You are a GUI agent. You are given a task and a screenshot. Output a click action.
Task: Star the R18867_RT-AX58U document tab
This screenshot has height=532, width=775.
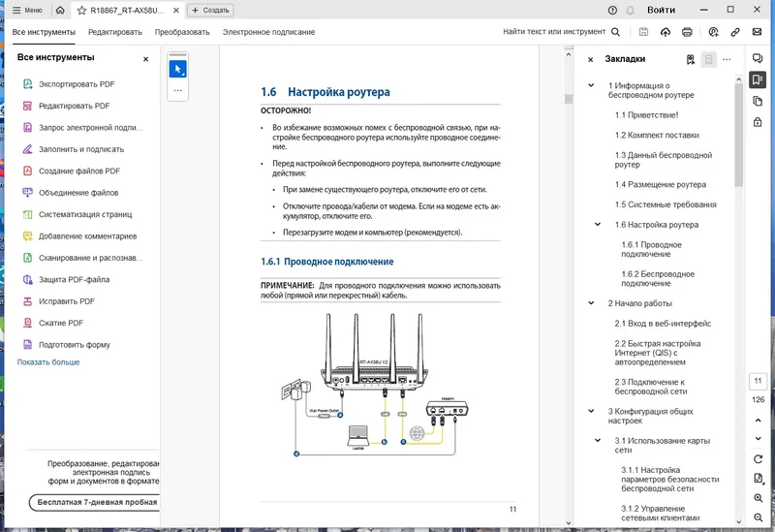pyautogui.click(x=81, y=10)
